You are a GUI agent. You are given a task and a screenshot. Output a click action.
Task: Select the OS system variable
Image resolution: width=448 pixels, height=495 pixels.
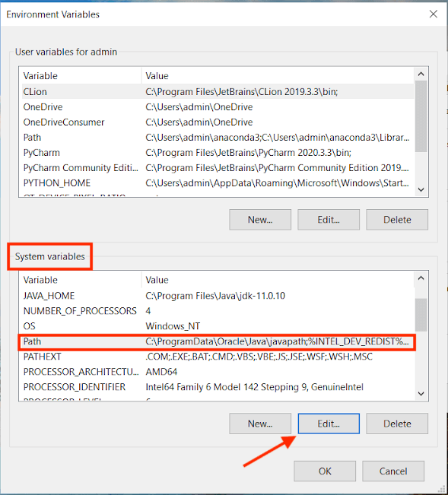(218, 325)
